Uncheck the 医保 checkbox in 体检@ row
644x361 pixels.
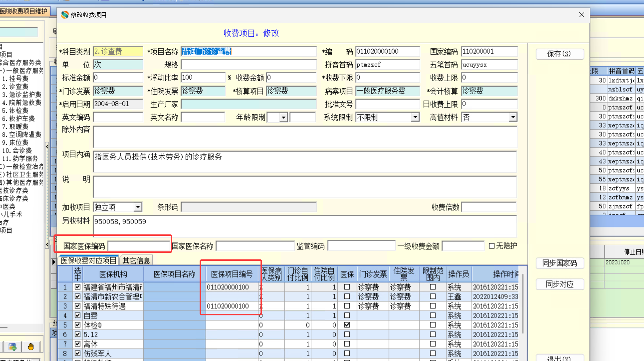(347, 325)
